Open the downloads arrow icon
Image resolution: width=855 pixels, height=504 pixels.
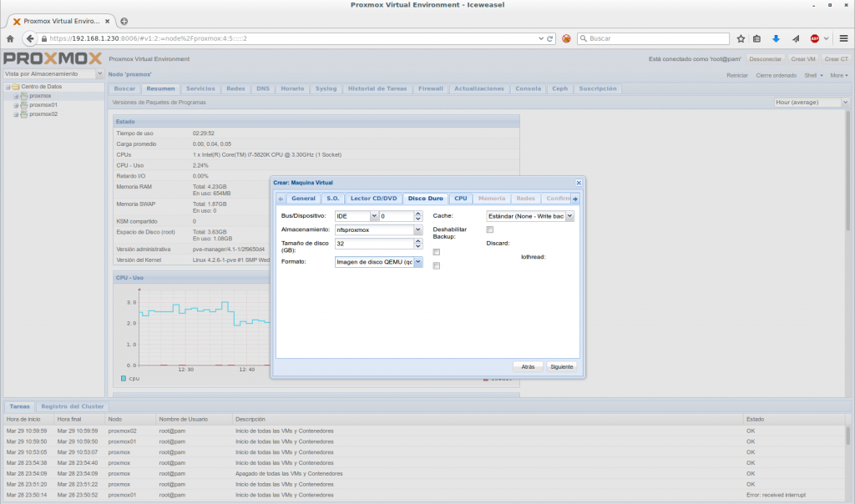pos(776,38)
